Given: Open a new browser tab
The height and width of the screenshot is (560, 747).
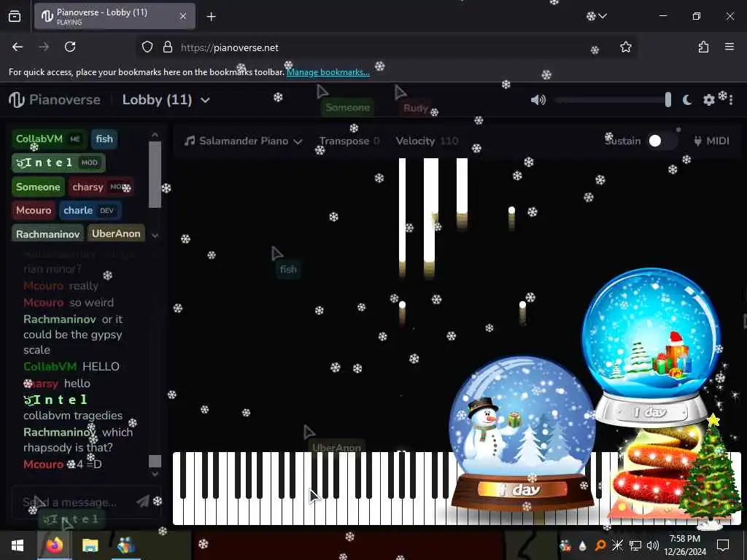Looking at the screenshot, I should click(211, 17).
